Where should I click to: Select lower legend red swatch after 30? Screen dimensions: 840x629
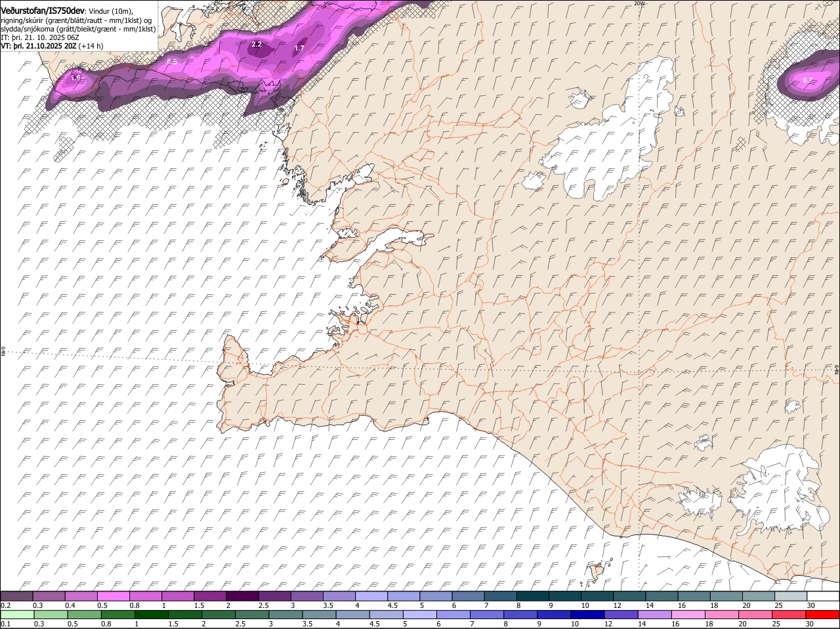(823, 615)
